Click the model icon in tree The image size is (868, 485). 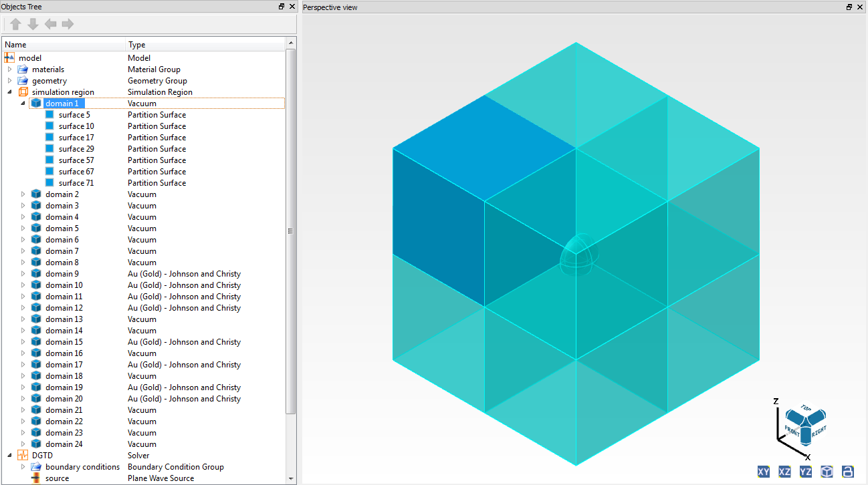[9, 57]
